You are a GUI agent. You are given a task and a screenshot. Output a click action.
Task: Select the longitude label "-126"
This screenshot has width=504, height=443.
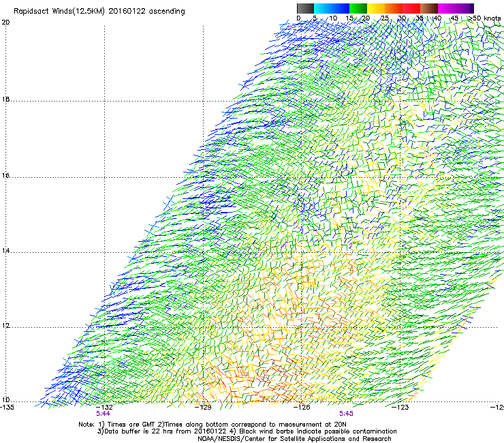[302, 408]
